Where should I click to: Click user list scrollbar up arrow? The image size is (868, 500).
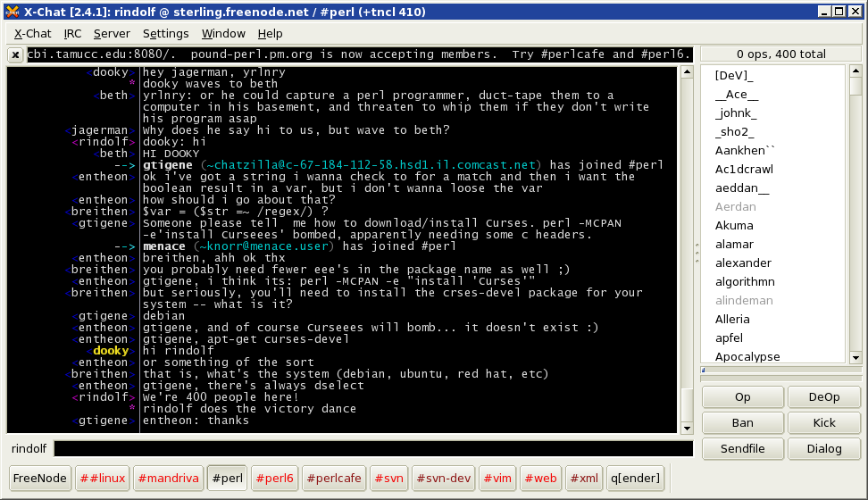(855, 71)
